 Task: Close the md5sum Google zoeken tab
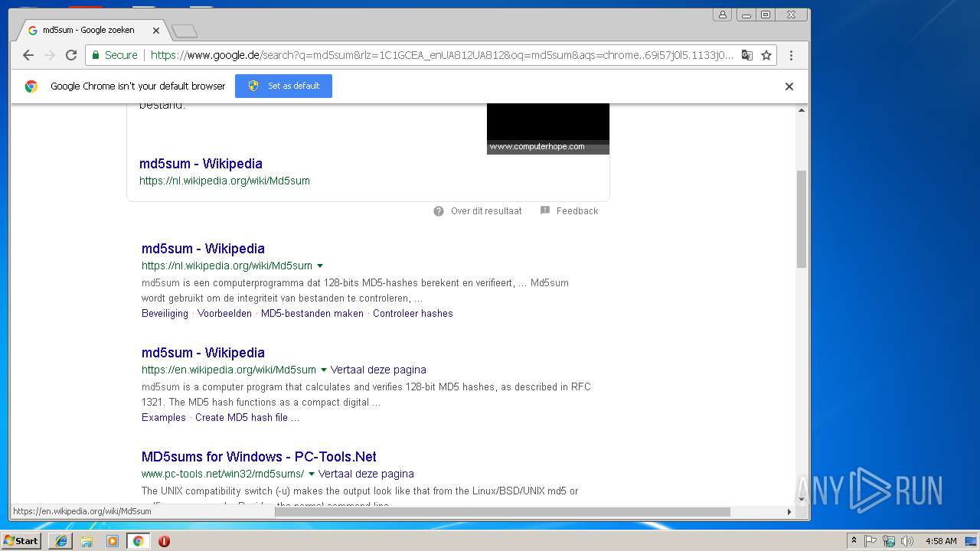coord(156,31)
